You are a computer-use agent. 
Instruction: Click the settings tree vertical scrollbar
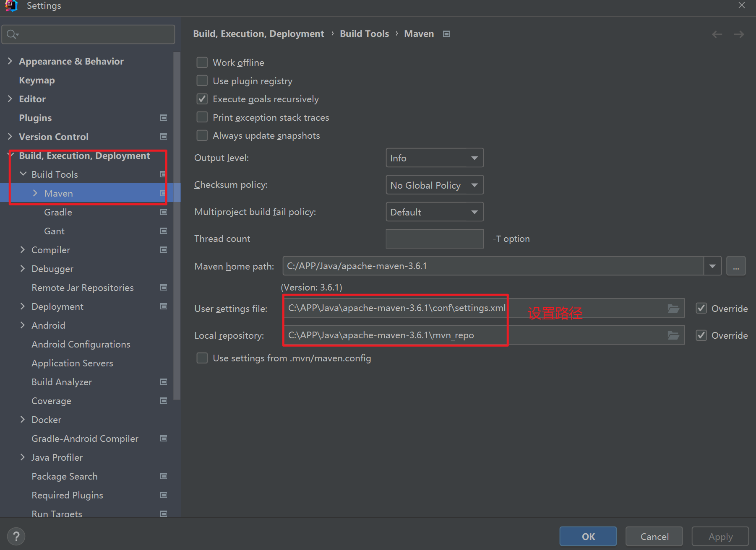point(177,226)
